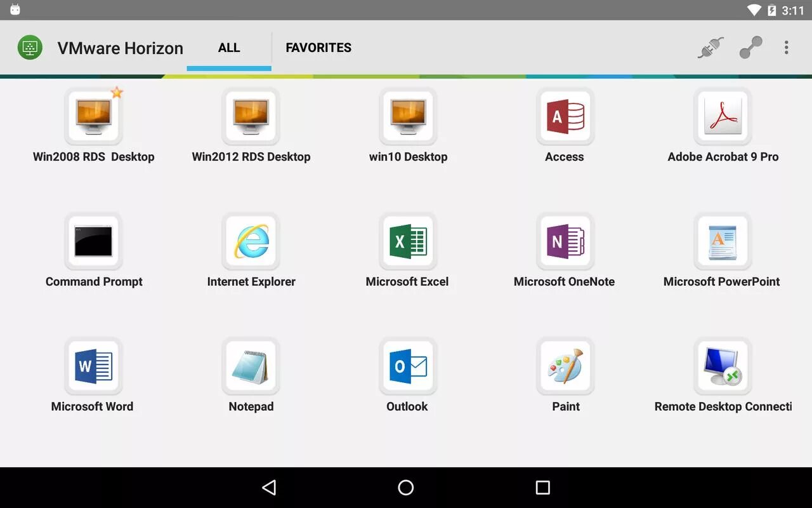The height and width of the screenshot is (508, 812).
Task: Click the Wi-Fi status icon
Action: pos(754,10)
